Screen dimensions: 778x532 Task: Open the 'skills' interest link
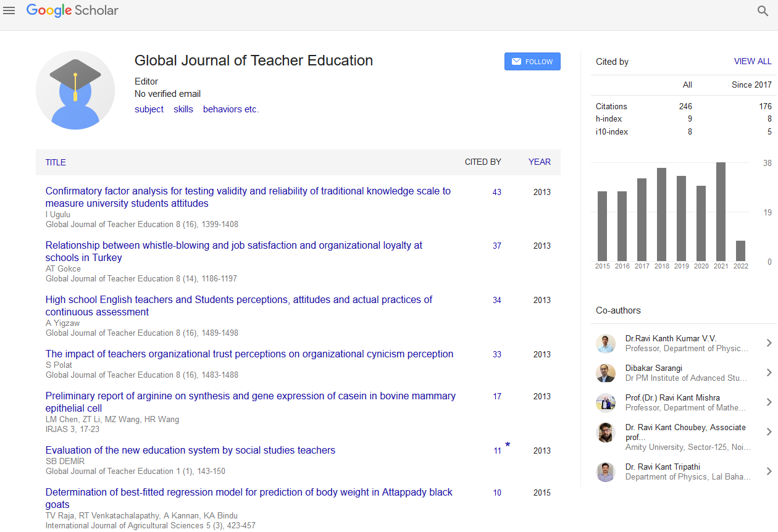(183, 109)
